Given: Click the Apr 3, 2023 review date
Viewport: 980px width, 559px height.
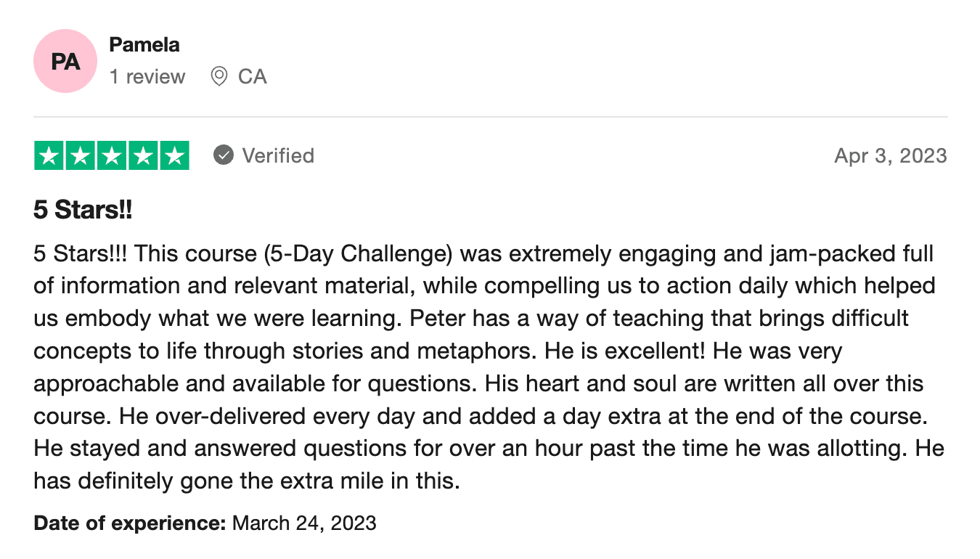Looking at the screenshot, I should point(891,155).
